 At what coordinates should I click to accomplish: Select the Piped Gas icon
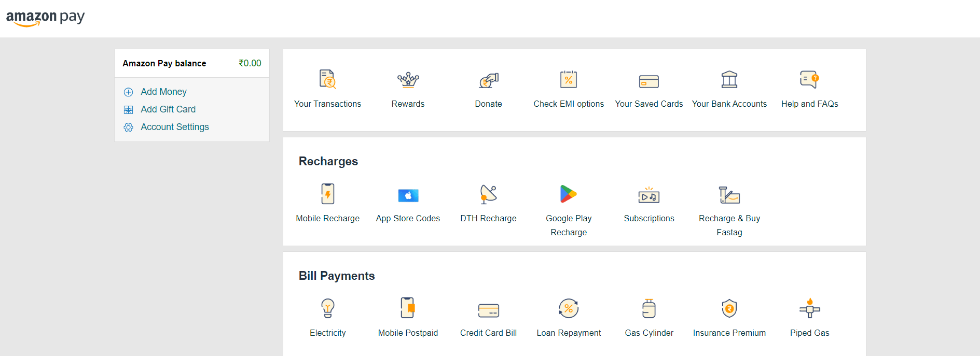[x=810, y=308]
